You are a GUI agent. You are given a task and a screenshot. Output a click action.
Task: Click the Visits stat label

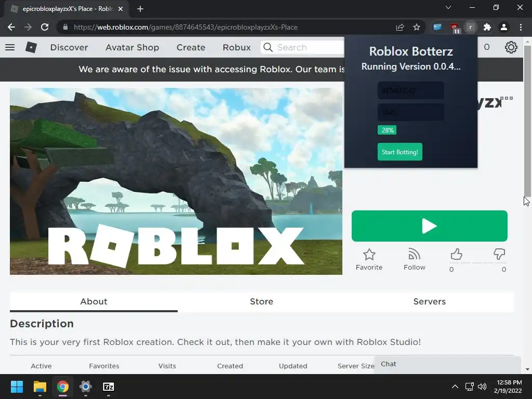[x=167, y=366]
